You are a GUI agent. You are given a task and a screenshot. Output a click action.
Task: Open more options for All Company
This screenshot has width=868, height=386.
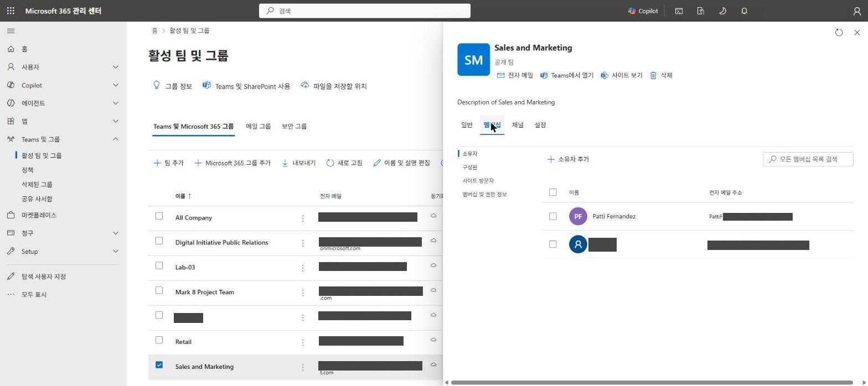point(303,218)
